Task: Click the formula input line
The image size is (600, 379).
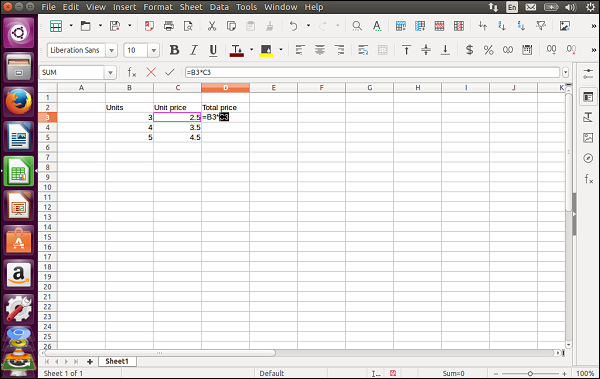Action: 372,72
